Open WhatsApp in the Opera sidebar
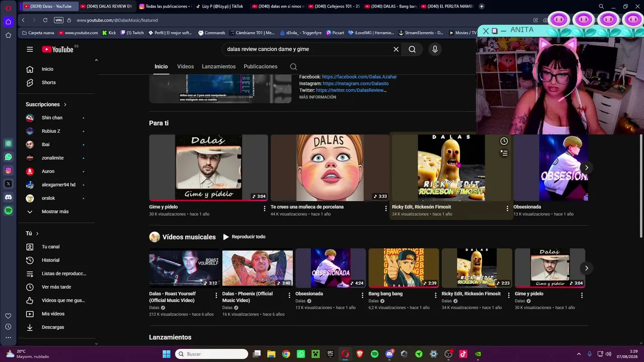The width and height of the screenshot is (644, 362). pyautogui.click(x=8, y=157)
